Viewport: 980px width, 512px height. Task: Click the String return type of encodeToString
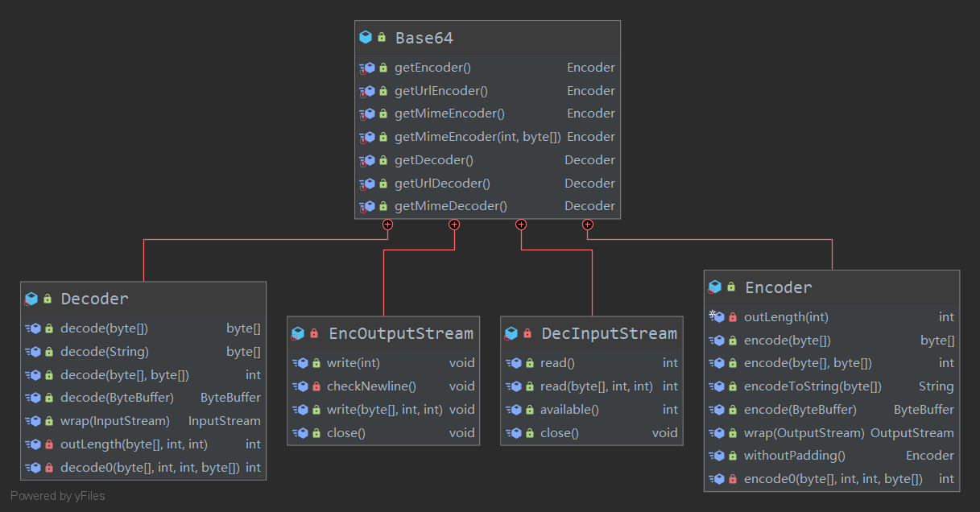(937, 386)
